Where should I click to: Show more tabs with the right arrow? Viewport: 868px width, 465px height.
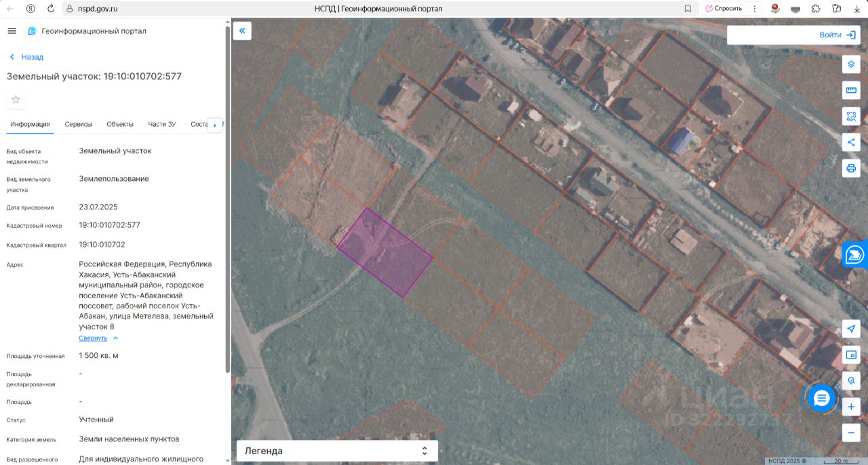click(215, 125)
